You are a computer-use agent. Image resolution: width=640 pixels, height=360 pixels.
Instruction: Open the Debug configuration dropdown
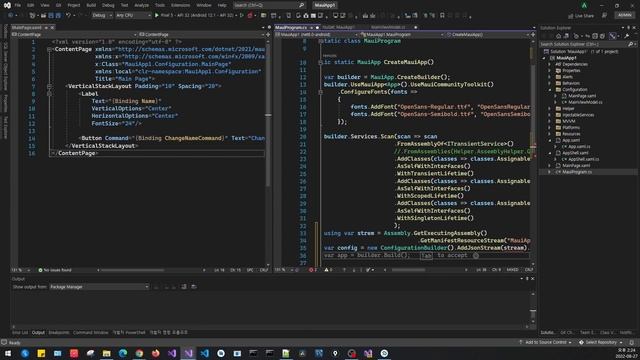(102, 16)
